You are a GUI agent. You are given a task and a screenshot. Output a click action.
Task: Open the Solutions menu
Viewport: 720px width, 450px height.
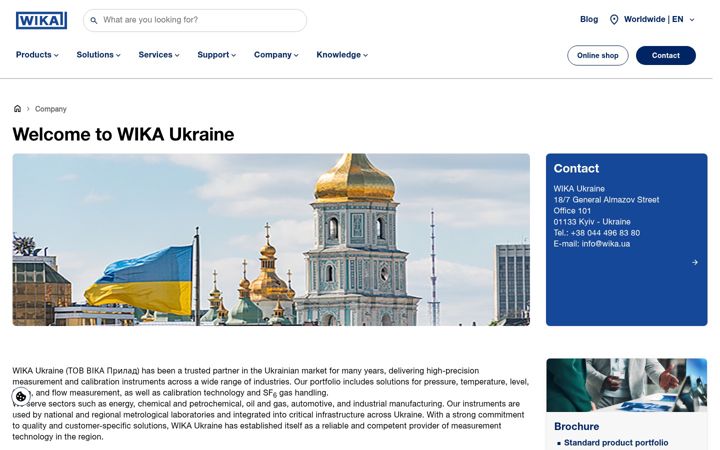click(x=98, y=55)
